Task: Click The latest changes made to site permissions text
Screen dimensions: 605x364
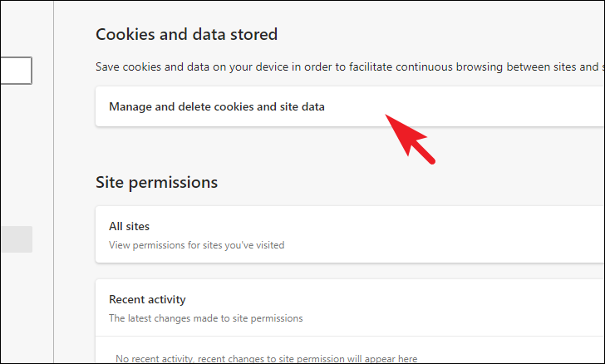Action: click(x=205, y=318)
